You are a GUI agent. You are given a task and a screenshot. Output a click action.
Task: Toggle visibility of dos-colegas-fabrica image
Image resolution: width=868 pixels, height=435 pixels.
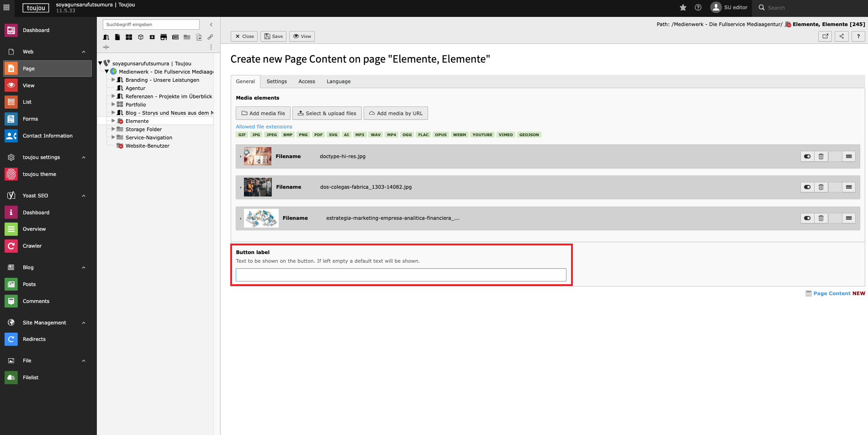[807, 187]
